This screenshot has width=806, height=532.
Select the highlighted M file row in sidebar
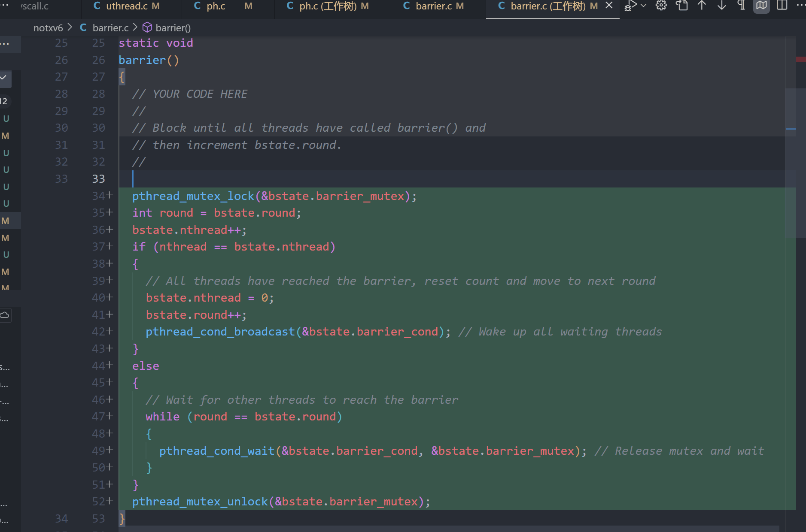point(10,221)
